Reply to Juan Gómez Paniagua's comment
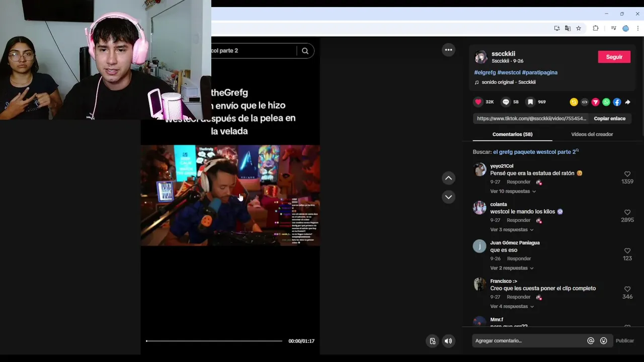 (x=518, y=258)
